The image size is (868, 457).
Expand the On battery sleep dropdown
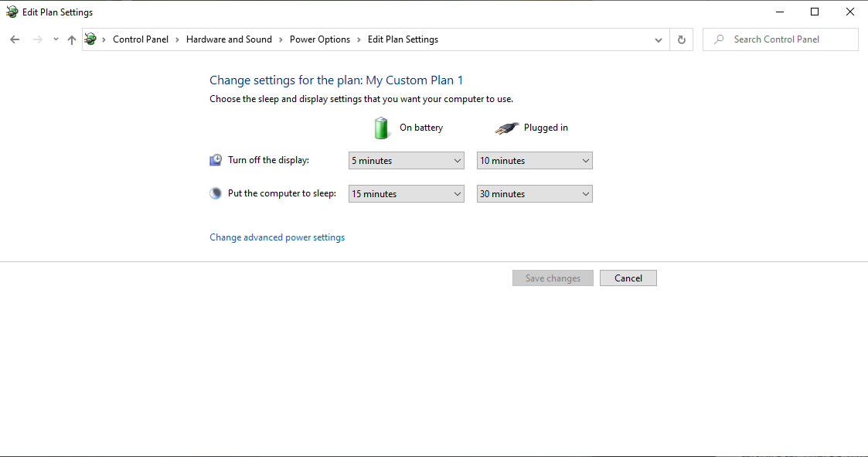(406, 194)
